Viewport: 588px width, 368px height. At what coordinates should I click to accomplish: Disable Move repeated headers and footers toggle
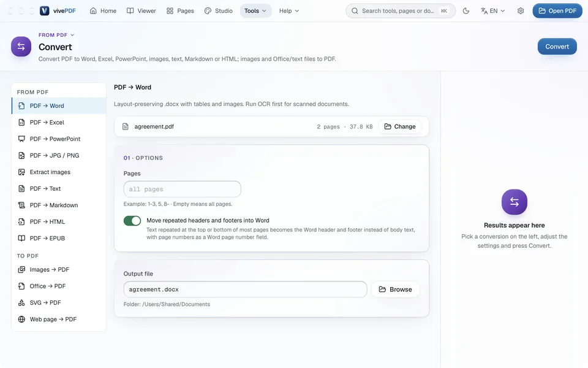pos(132,221)
